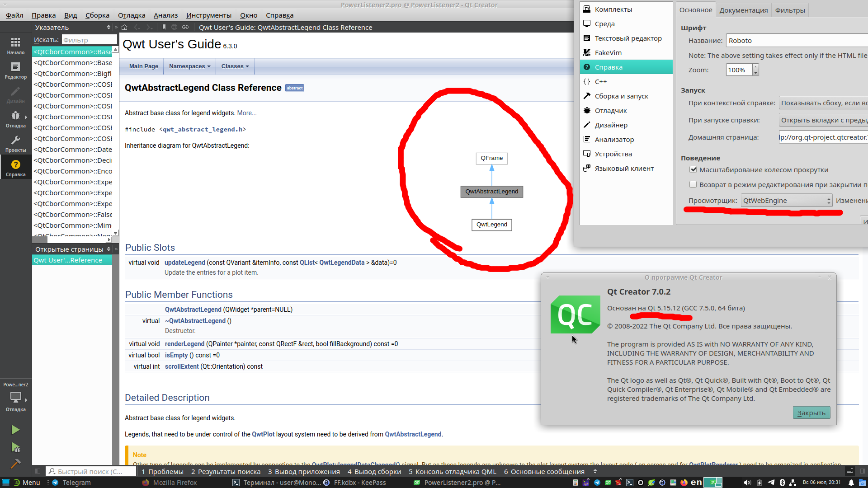
Task: Expand the Namespaces dropdown menu
Action: [x=189, y=66]
